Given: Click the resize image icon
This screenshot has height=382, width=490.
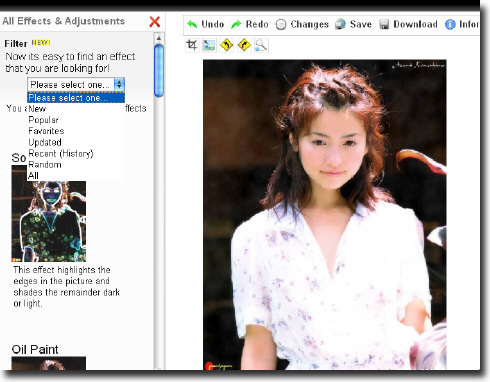Looking at the screenshot, I should click(x=209, y=45).
